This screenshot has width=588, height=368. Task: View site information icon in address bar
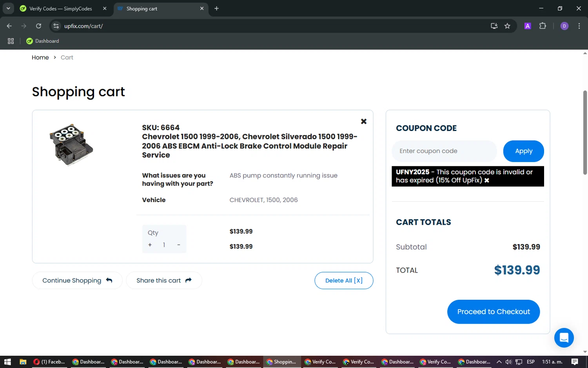tap(56, 26)
